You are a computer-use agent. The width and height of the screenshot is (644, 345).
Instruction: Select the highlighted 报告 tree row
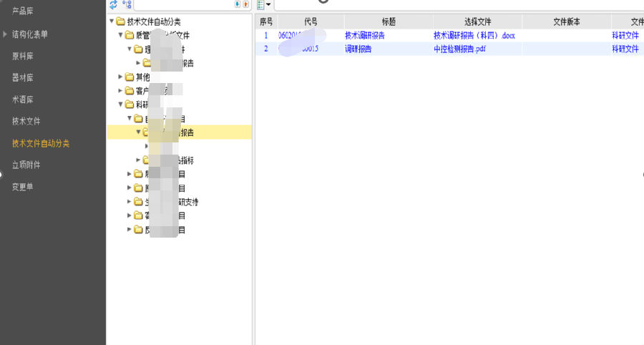click(180, 132)
